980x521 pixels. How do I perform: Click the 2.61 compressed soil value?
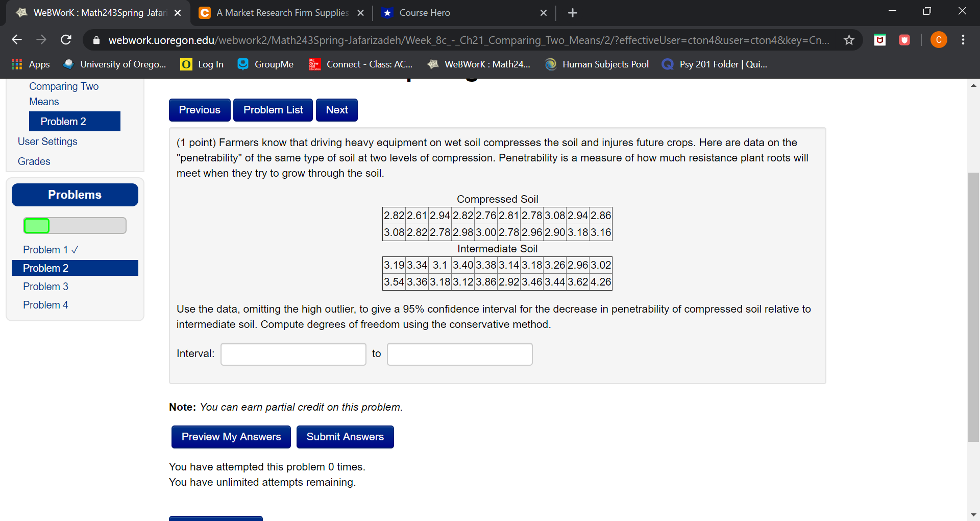(417, 216)
